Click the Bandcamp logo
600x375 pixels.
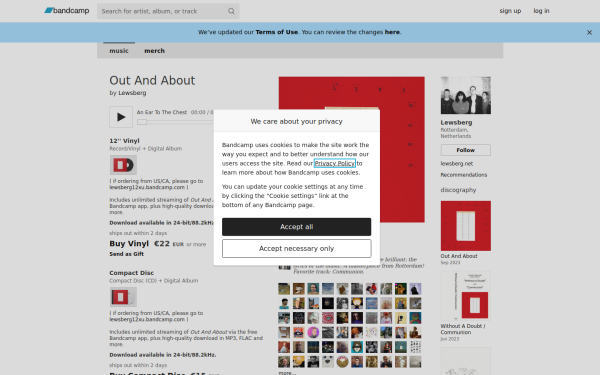point(67,11)
